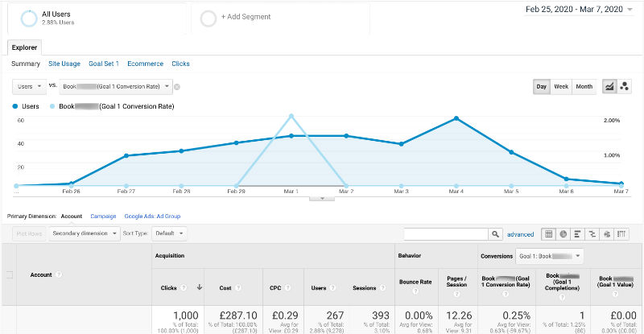Set the chart interval to Week

point(561,87)
